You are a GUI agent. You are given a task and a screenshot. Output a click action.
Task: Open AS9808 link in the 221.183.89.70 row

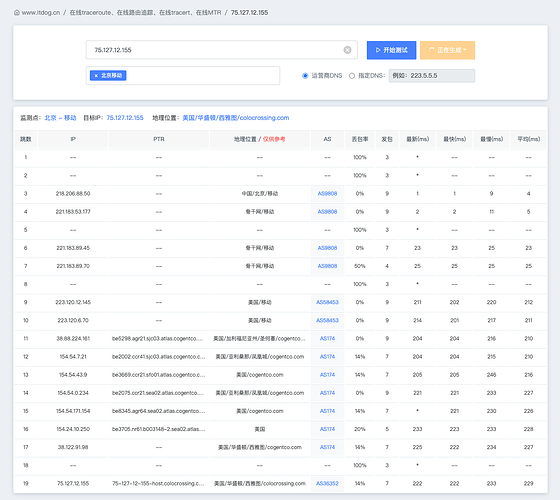[327, 266]
